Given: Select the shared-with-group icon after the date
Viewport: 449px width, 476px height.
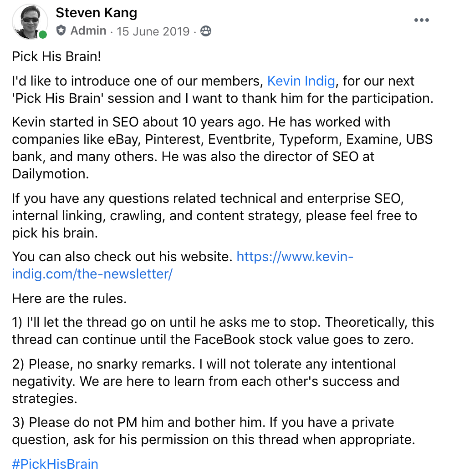Looking at the screenshot, I should [x=205, y=31].
